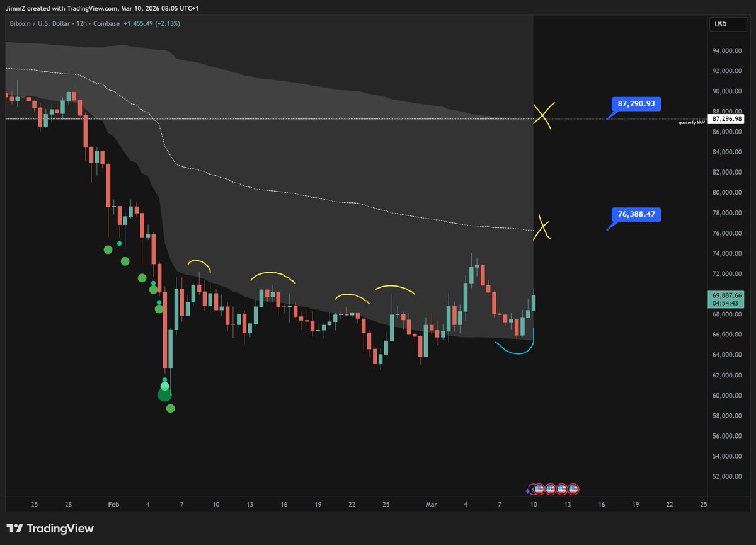
Task: Click the rightmost US flag event marker
Action: [573, 489]
